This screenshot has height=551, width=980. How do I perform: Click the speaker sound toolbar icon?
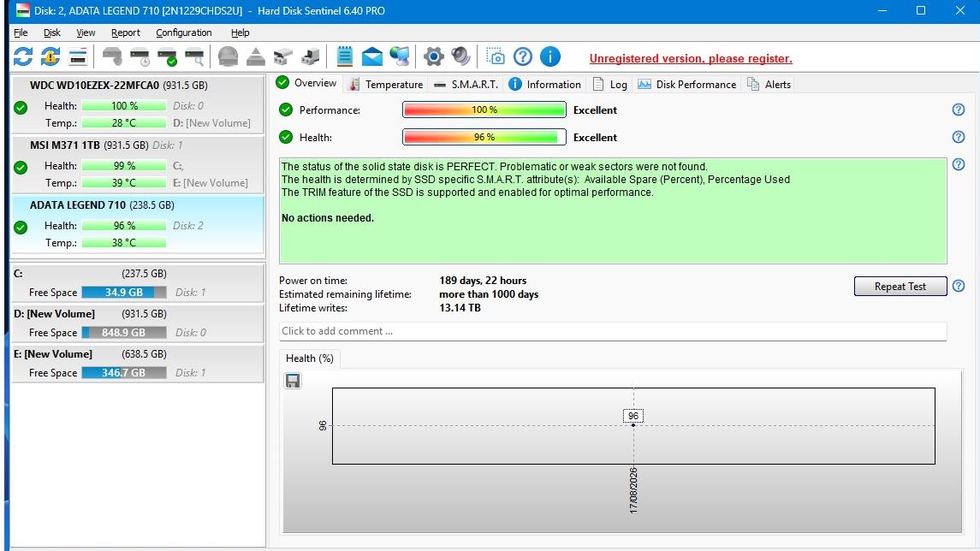point(460,56)
